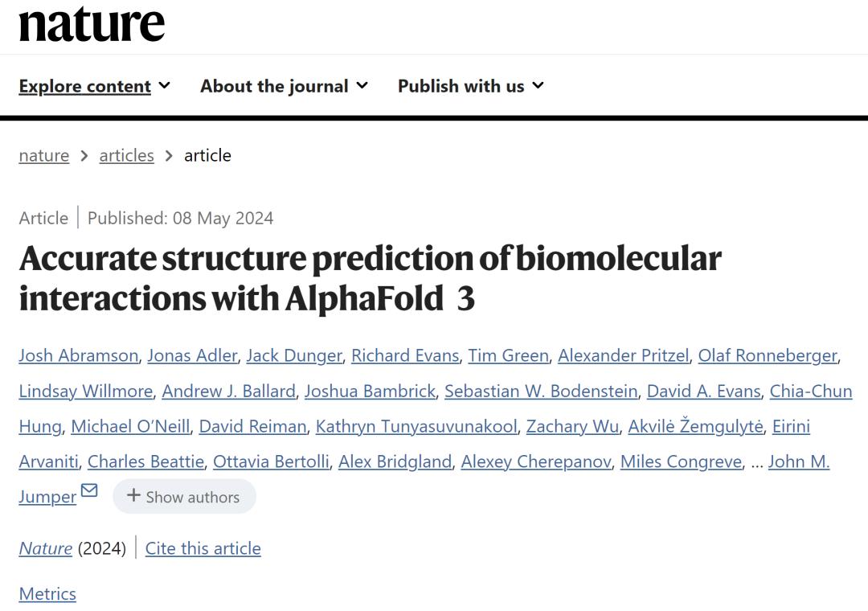Screen dimensions: 868x611
Task: Click the plus icon on Show authors
Action: click(x=134, y=496)
